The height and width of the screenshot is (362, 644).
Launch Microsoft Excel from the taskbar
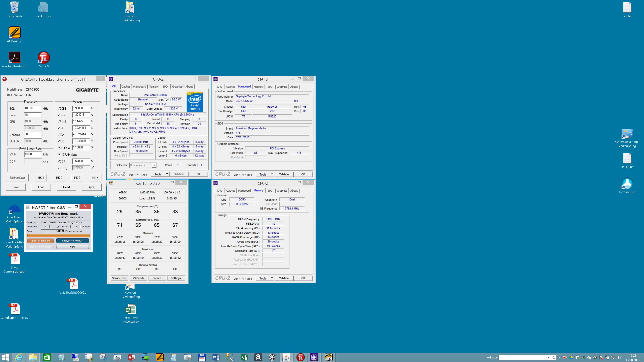point(244,357)
